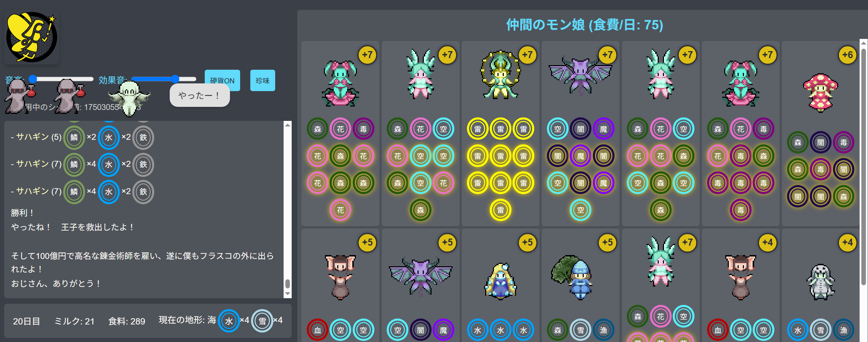Click the やったー！ speech bubble
868x342 pixels.
pyautogui.click(x=199, y=95)
